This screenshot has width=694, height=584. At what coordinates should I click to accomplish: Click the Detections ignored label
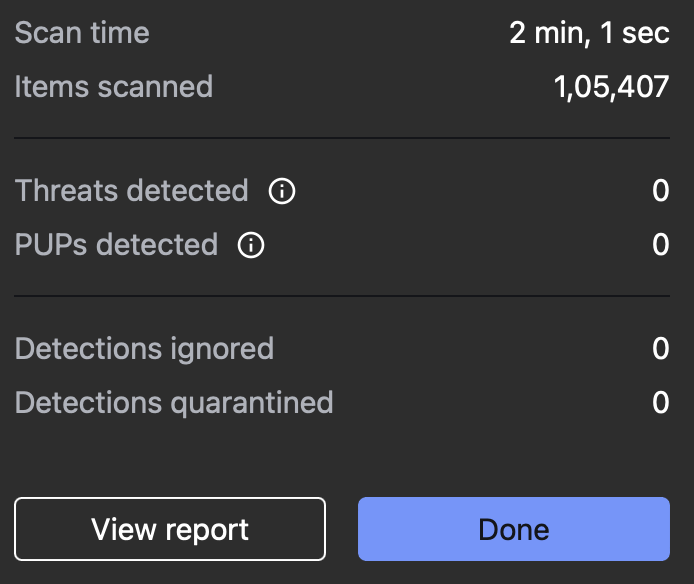point(144,348)
